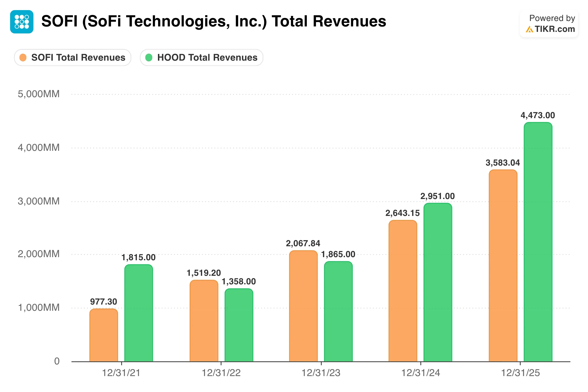Click the 12/31/23 x-axis label
Image resolution: width=588 pixels, height=392 pixels.
tap(321, 373)
